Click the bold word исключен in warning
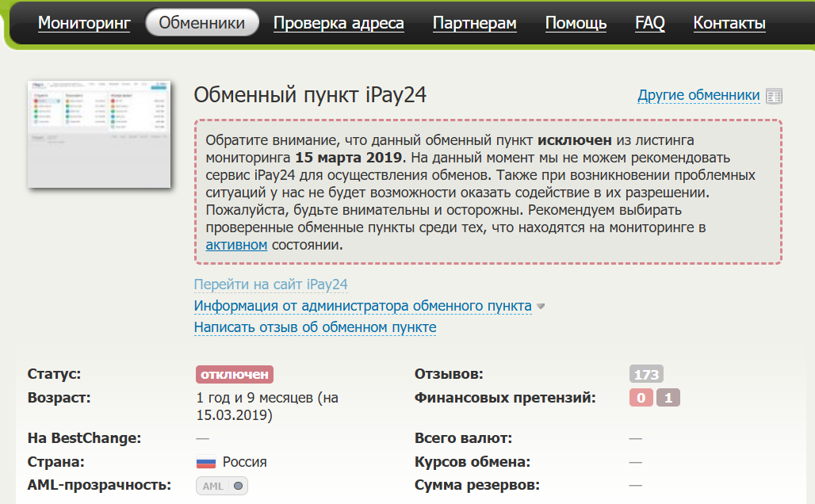The image size is (815, 504). click(574, 140)
